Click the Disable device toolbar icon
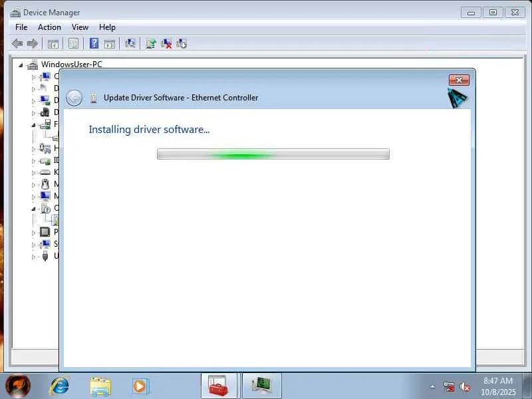 pos(182,43)
